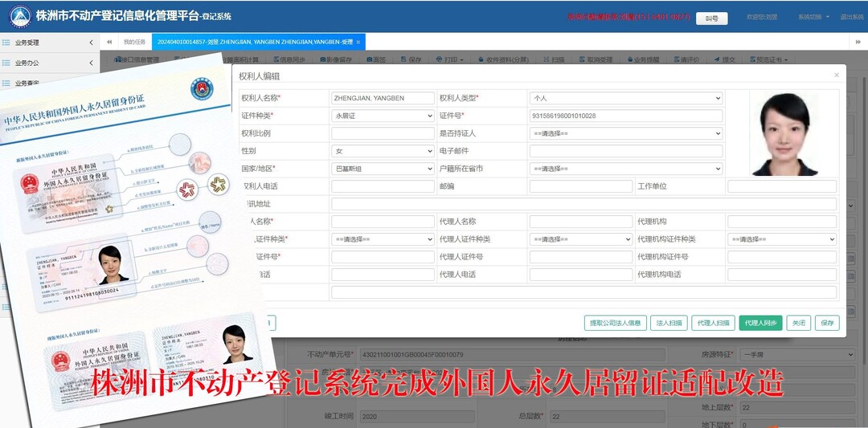Open the 国家/地区 dropdown showing 巴基斯坦

coord(383,169)
